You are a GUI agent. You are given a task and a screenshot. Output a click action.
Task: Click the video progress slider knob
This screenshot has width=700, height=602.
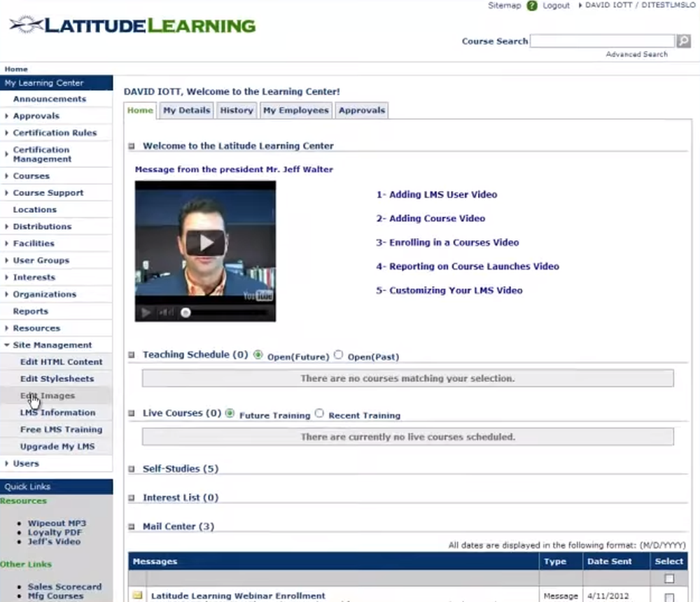185,313
